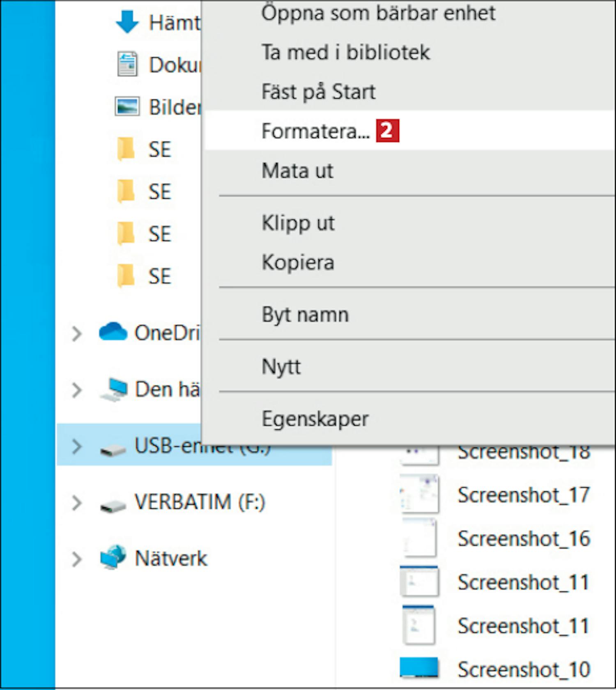Screen dimensions: 616x690
Task: Click the OneDrive cloud icon
Action: pyautogui.click(x=113, y=332)
